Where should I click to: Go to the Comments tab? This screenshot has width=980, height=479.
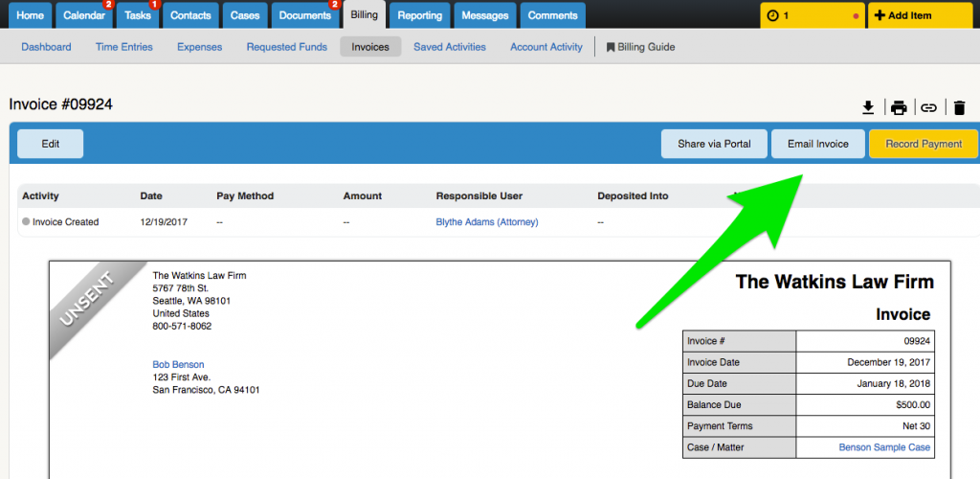click(x=552, y=15)
